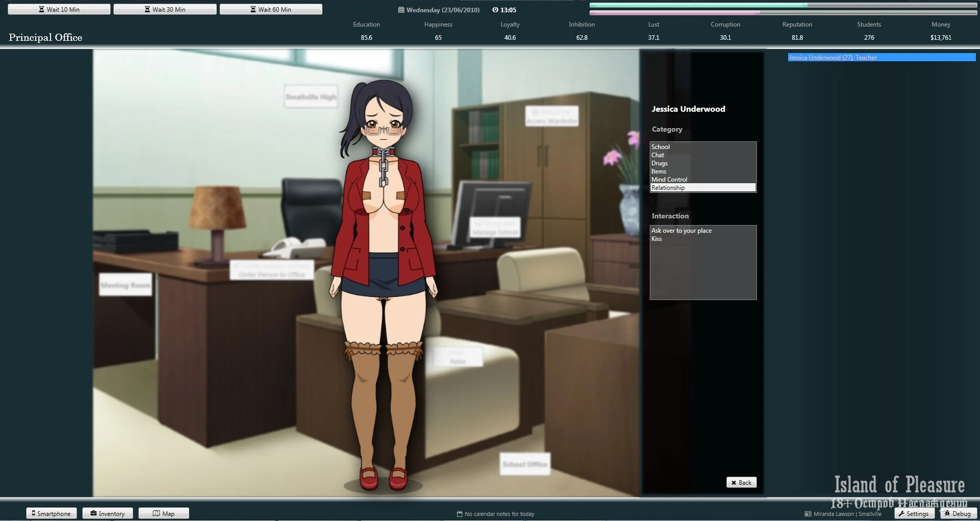
Task: Open the Debug panel
Action: click(958, 513)
